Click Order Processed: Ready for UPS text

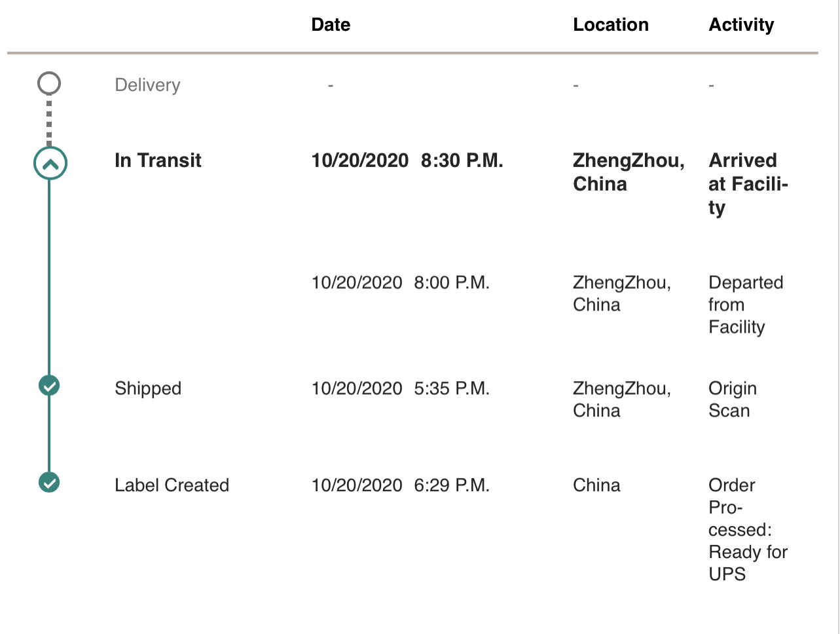pos(748,529)
